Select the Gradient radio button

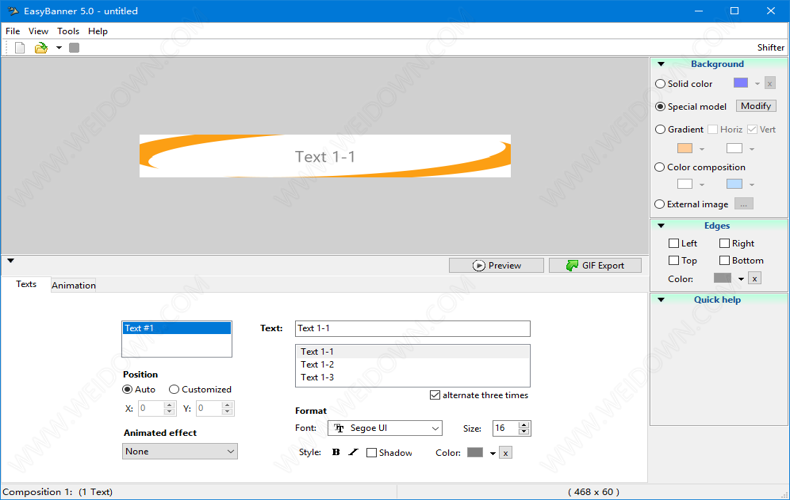[x=660, y=130]
